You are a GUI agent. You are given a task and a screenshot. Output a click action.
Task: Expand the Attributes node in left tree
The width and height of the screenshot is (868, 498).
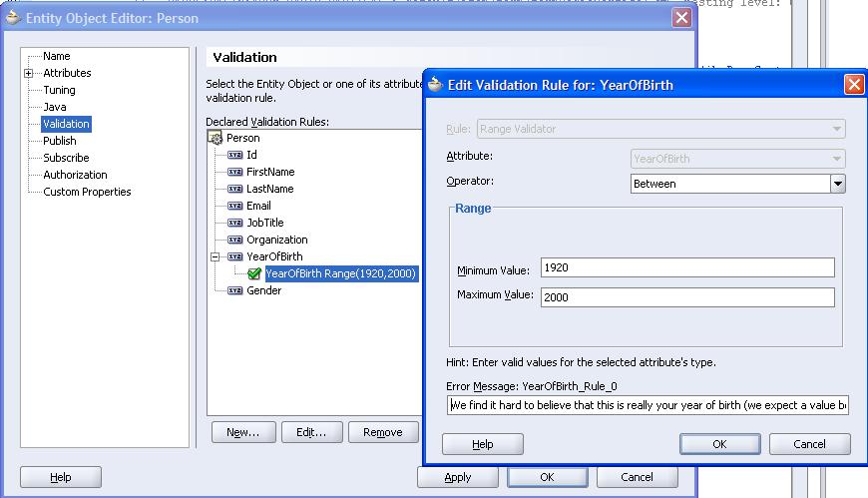28,73
